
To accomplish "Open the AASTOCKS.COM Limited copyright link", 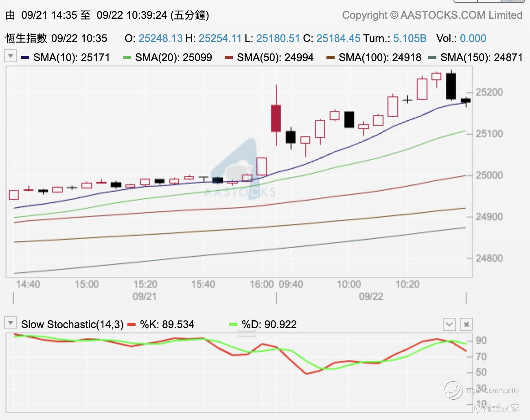I will (432, 15).
